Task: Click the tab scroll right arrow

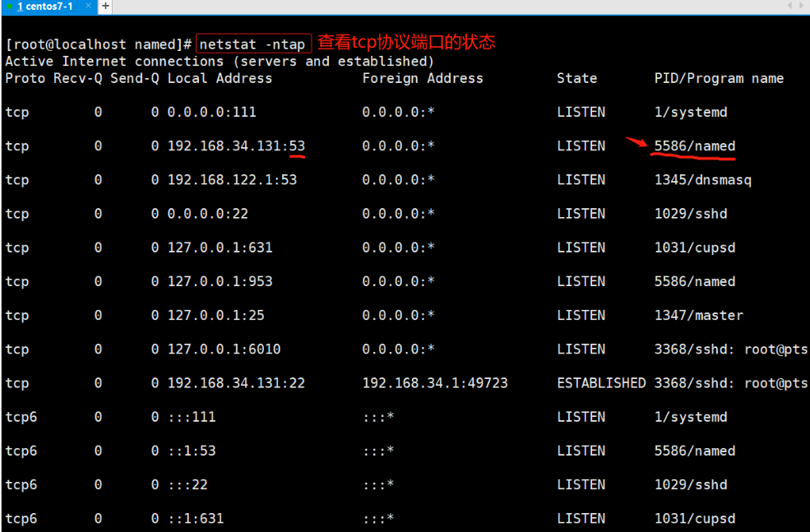Action: click(802, 6)
